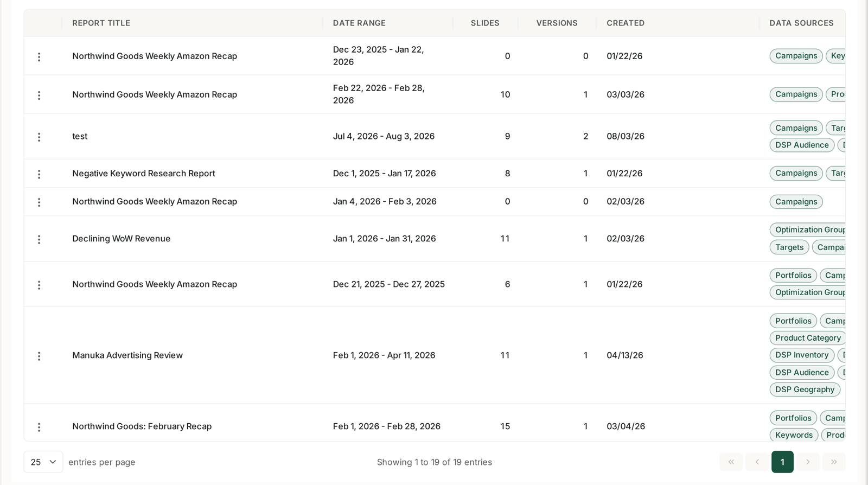Go to previous page with left arrow
This screenshot has width=868, height=485.
[757, 462]
